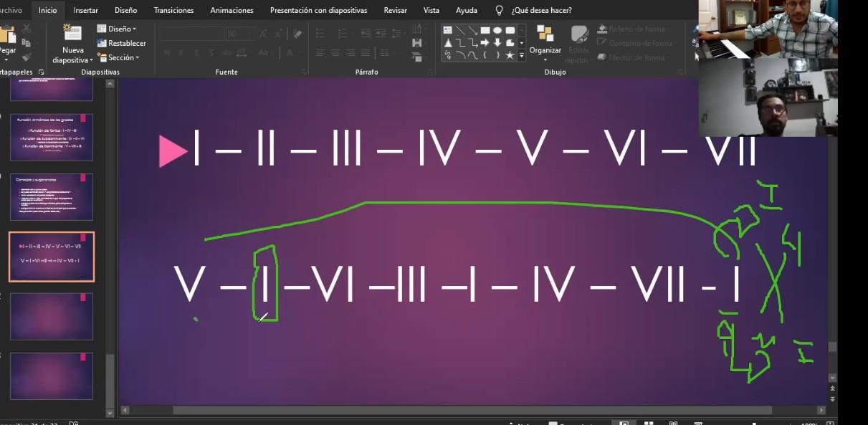Select the oval shape in gallery
This screenshot has width=868, height=425.
point(497,30)
